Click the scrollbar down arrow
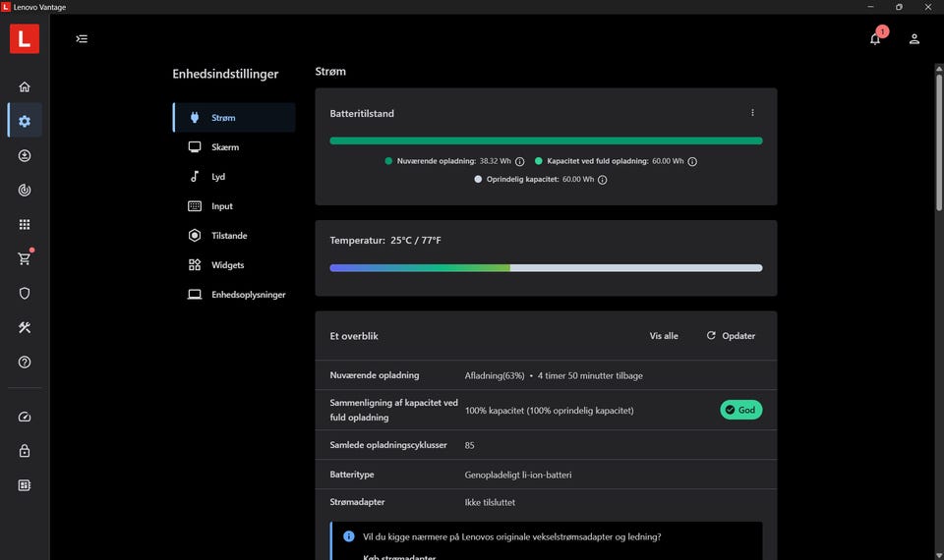 click(x=938, y=555)
